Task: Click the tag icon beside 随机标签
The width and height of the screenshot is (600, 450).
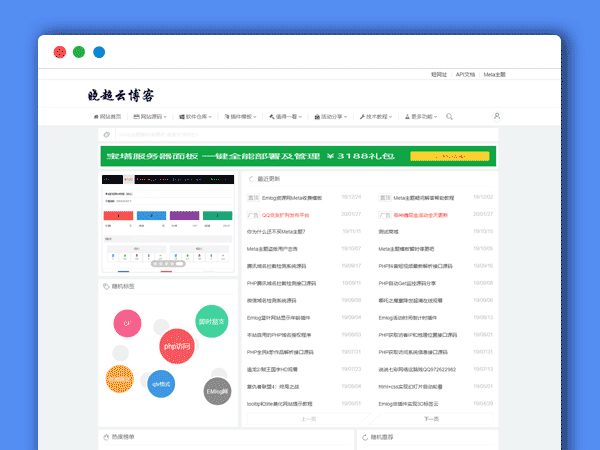Action: 105,286
